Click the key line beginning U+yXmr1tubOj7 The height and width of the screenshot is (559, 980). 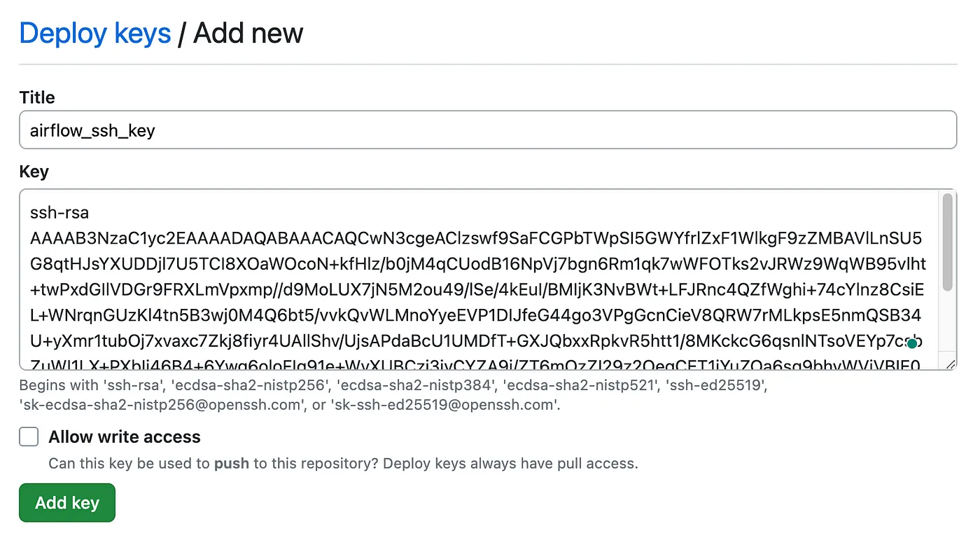476,341
